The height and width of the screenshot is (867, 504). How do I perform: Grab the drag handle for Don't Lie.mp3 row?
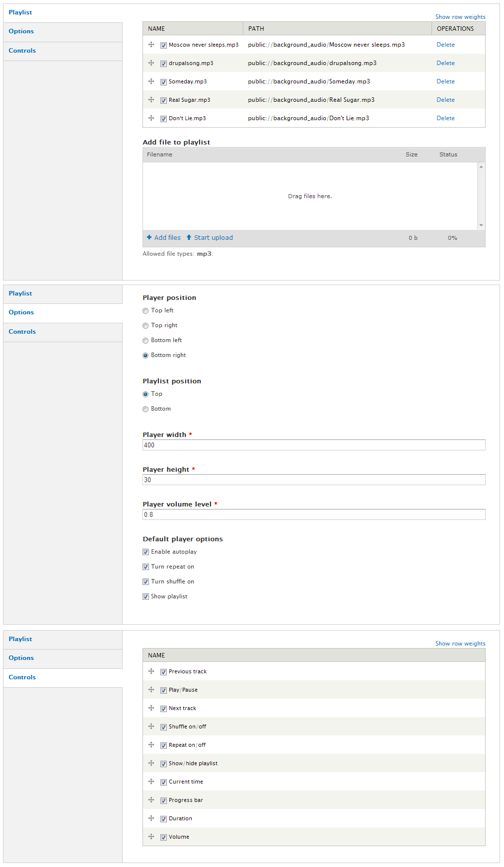point(151,118)
